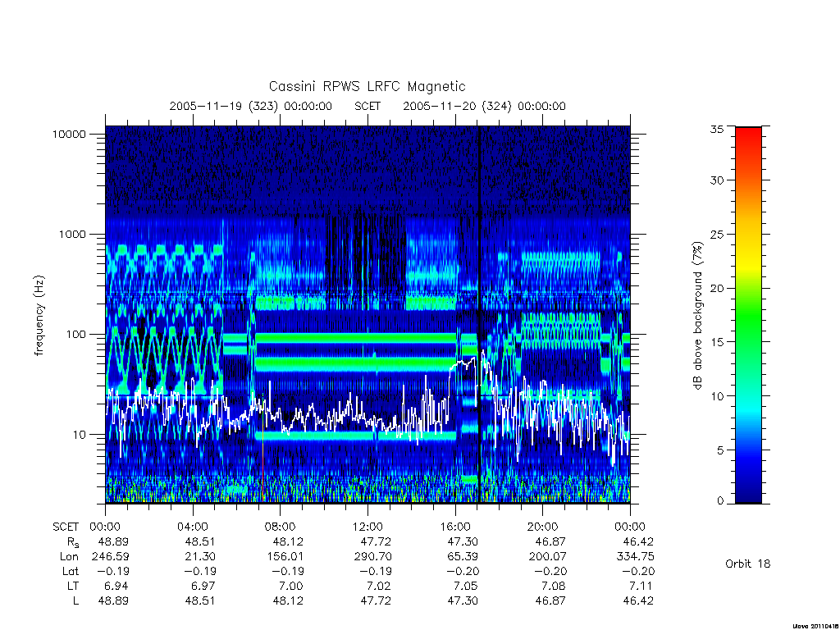Click the LT value 7.00
The width and height of the screenshot is (840, 630).
coord(288,586)
